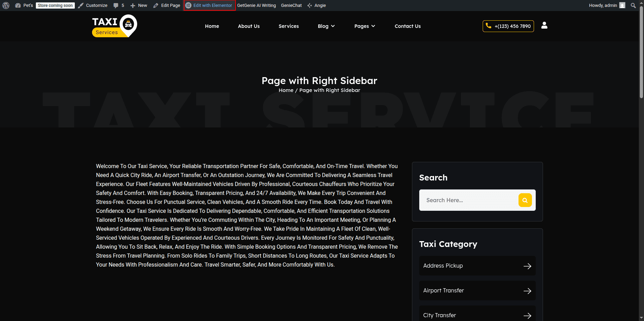Open the comments bubble icon
This screenshot has height=321, width=644.
click(x=116, y=6)
